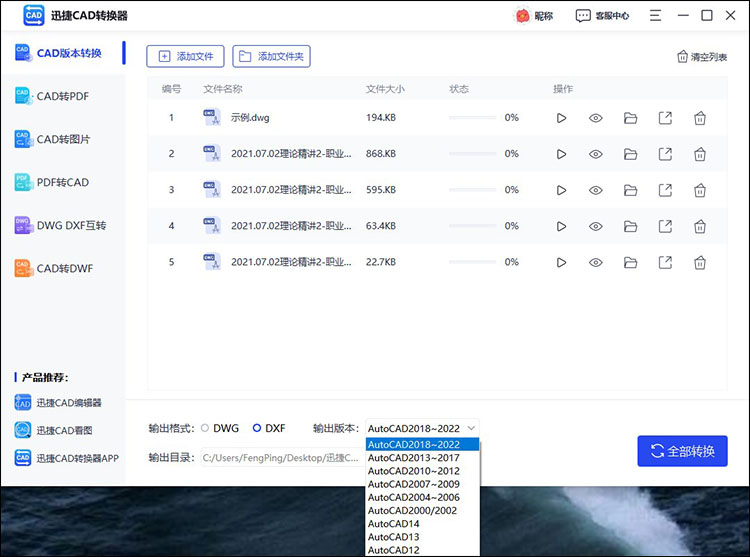Open folder for the 63.4KB file
Screen dimensions: 750x557
pyautogui.click(x=630, y=226)
